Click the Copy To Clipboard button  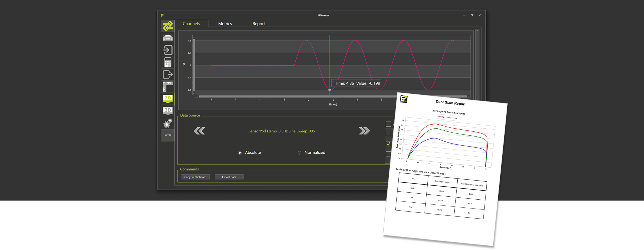click(195, 177)
